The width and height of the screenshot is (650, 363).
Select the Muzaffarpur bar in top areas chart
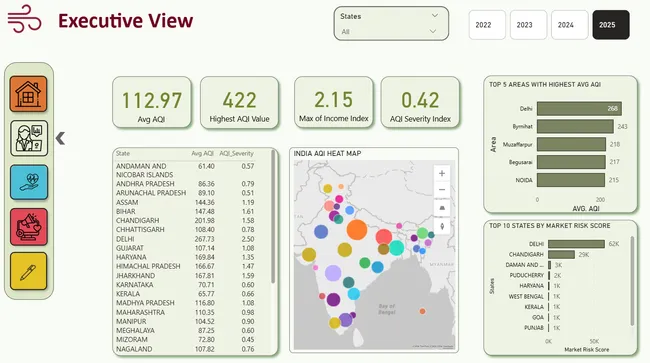click(571, 144)
